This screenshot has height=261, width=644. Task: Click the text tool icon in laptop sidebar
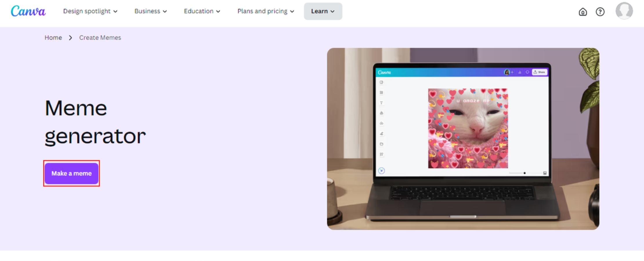381,103
